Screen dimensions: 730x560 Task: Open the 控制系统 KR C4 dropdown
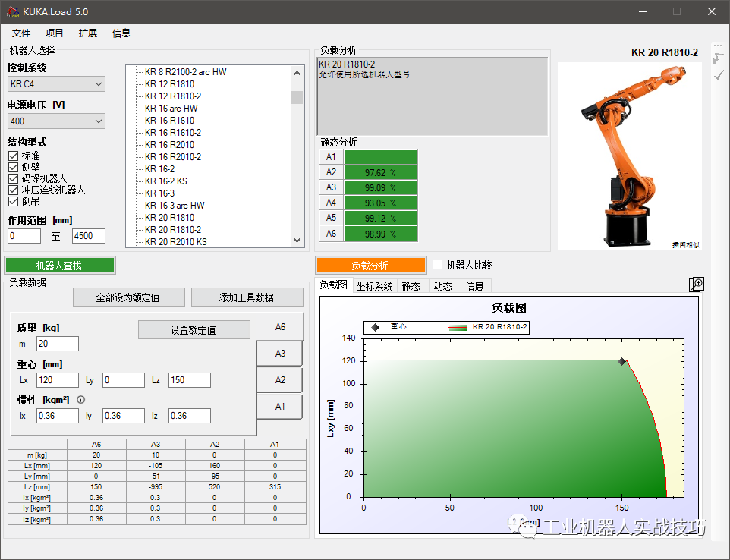click(x=56, y=83)
